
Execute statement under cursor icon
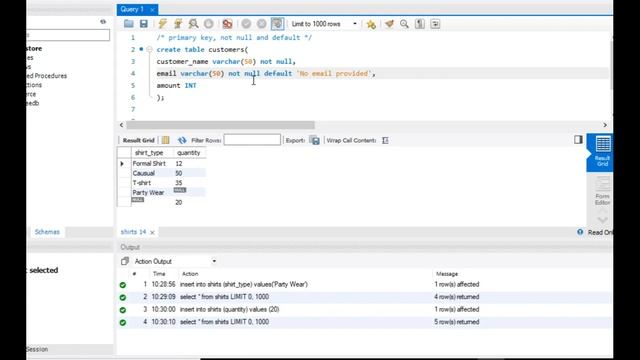(178, 24)
